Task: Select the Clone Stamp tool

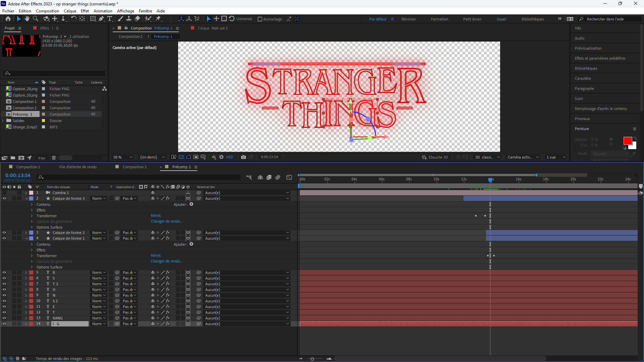Action: tap(128, 19)
